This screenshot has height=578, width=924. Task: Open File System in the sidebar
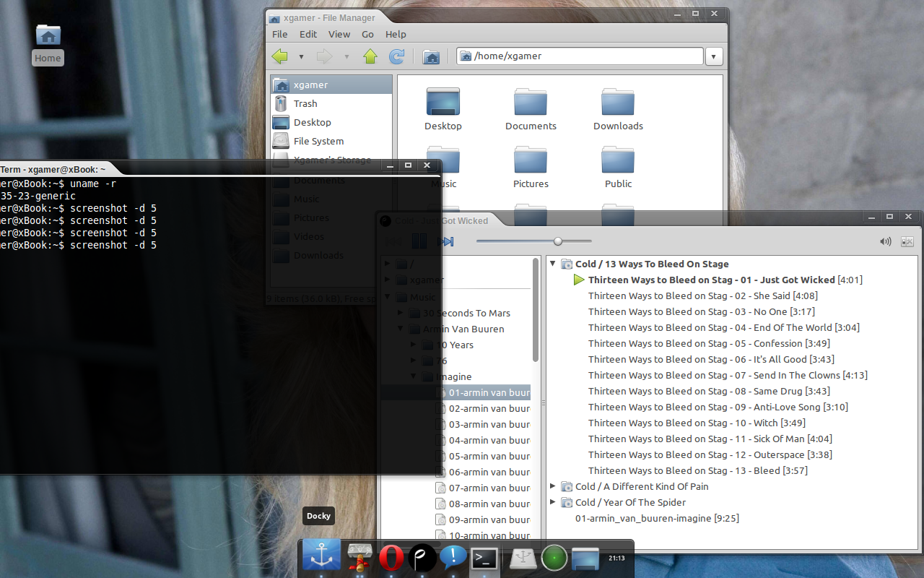point(331,141)
